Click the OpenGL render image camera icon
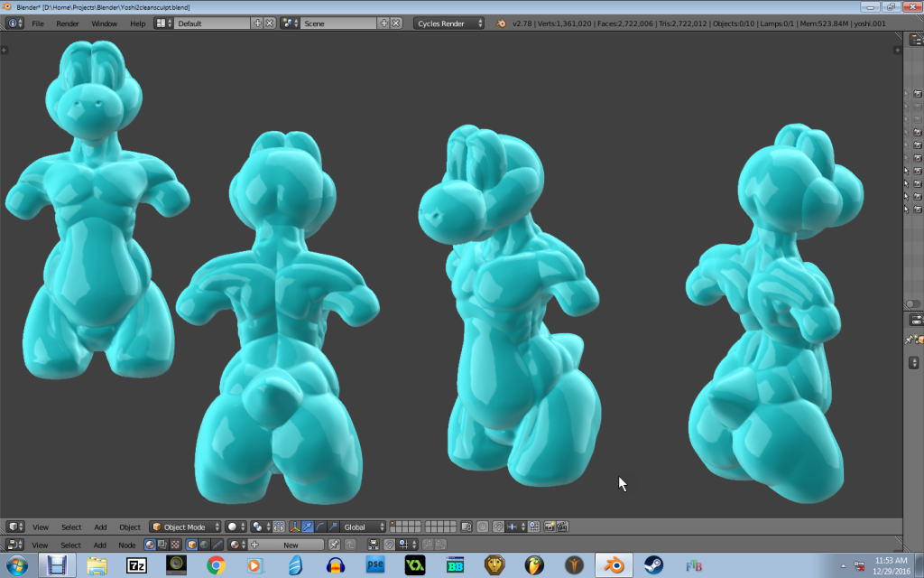Viewport: 924px width, 578px height. click(x=550, y=527)
